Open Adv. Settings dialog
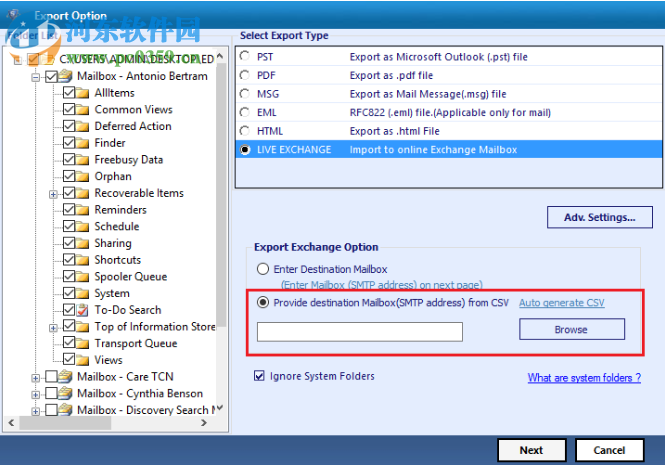The height and width of the screenshot is (465, 665). point(599,217)
